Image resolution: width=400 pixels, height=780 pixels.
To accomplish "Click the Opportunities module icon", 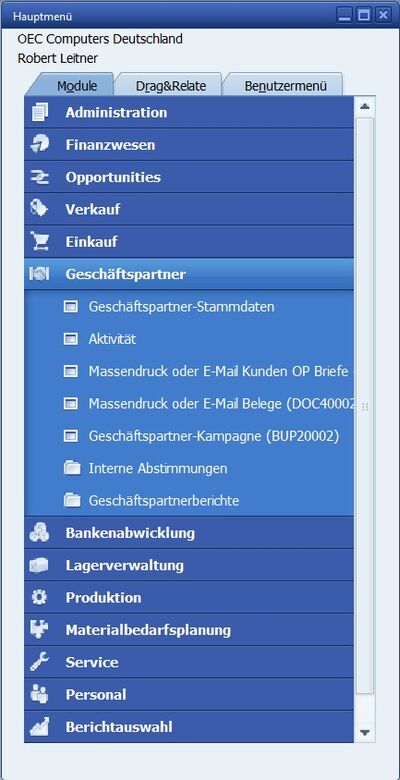I will coord(39,177).
